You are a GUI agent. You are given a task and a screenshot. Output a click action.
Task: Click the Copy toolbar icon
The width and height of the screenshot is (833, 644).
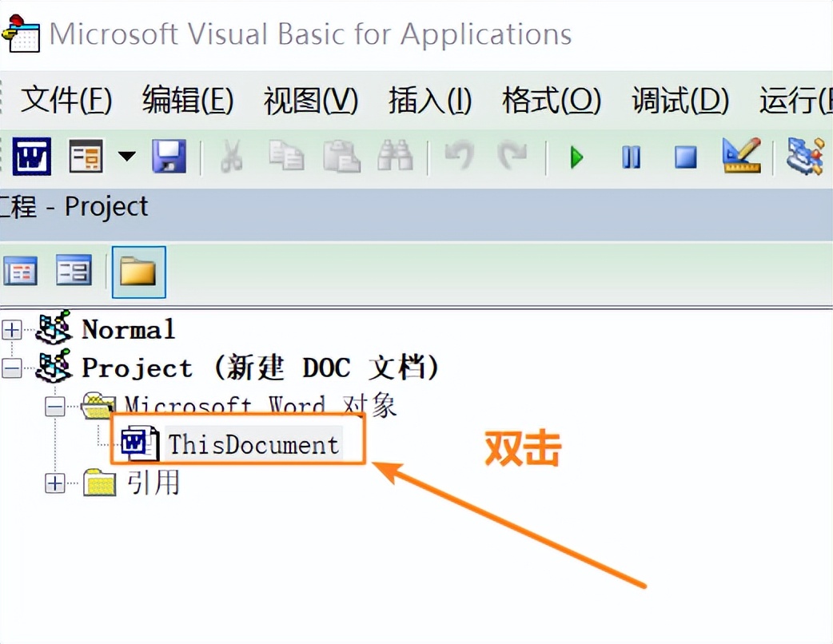point(286,157)
